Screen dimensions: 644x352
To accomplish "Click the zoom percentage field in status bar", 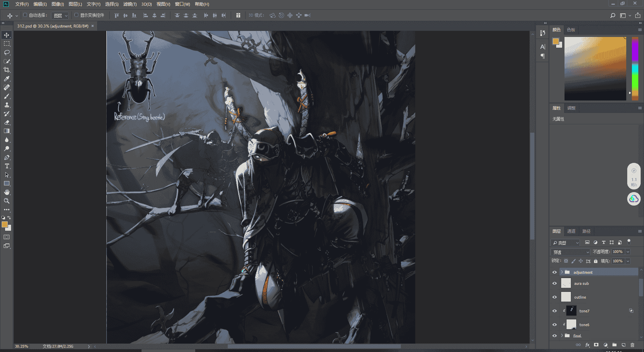I will point(22,346).
